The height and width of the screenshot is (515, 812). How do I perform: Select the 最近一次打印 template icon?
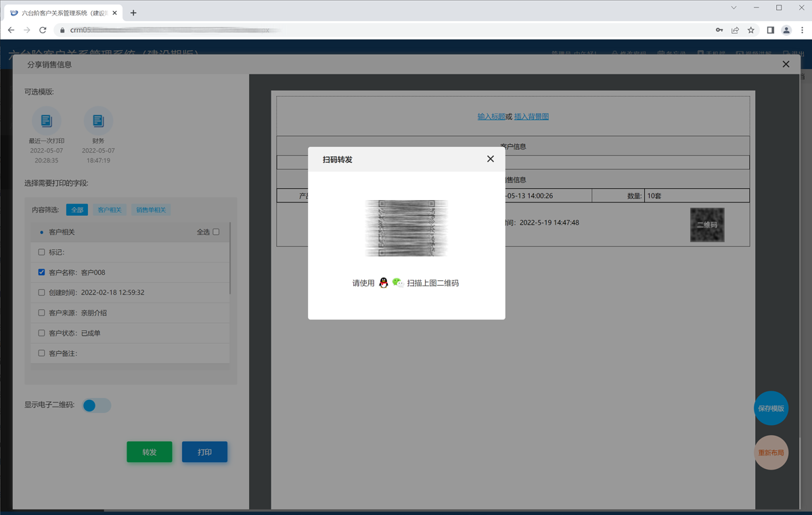(47, 121)
